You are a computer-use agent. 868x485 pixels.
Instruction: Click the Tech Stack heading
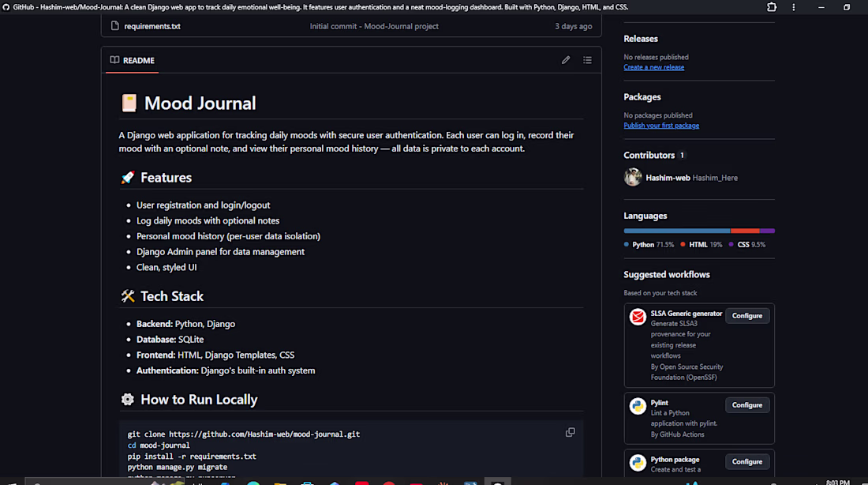coord(171,296)
